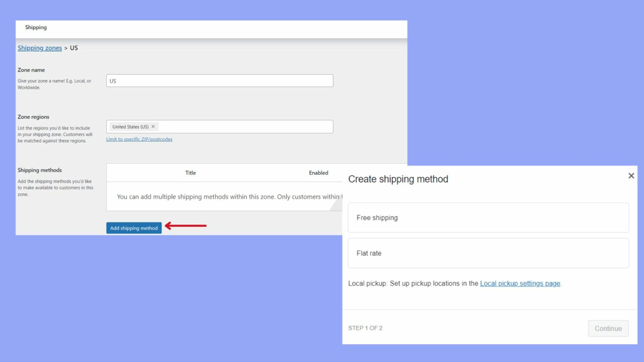Select the Shipping tab heading
This screenshot has width=644, height=362.
[x=36, y=27]
